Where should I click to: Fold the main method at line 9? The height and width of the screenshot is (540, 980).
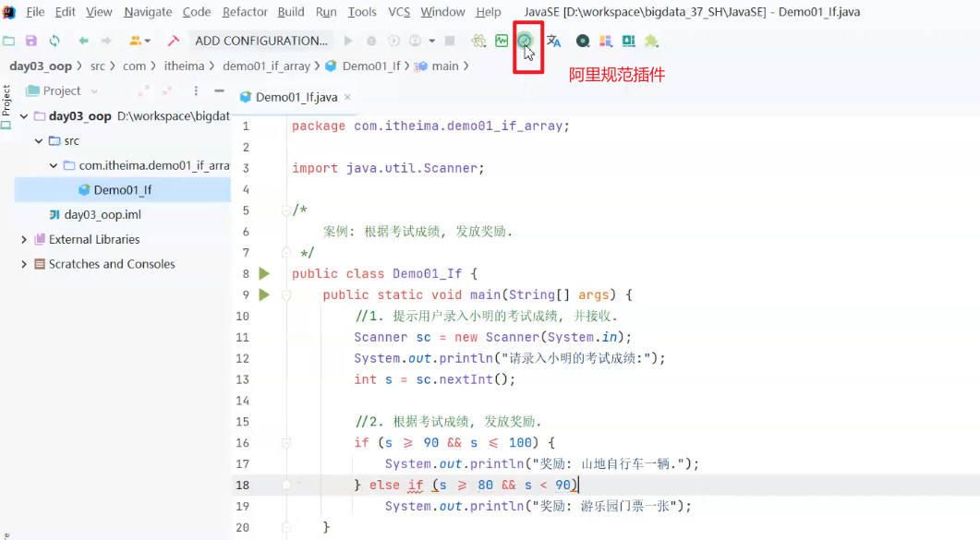(285, 294)
